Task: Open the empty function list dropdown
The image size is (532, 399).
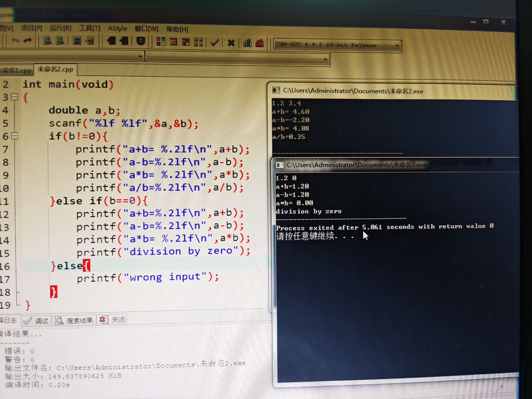Action: click(325, 60)
